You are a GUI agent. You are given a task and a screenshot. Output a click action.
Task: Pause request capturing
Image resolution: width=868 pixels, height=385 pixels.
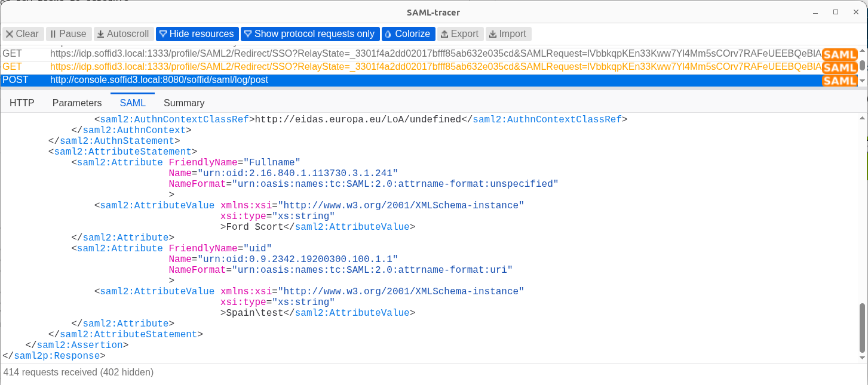point(69,34)
